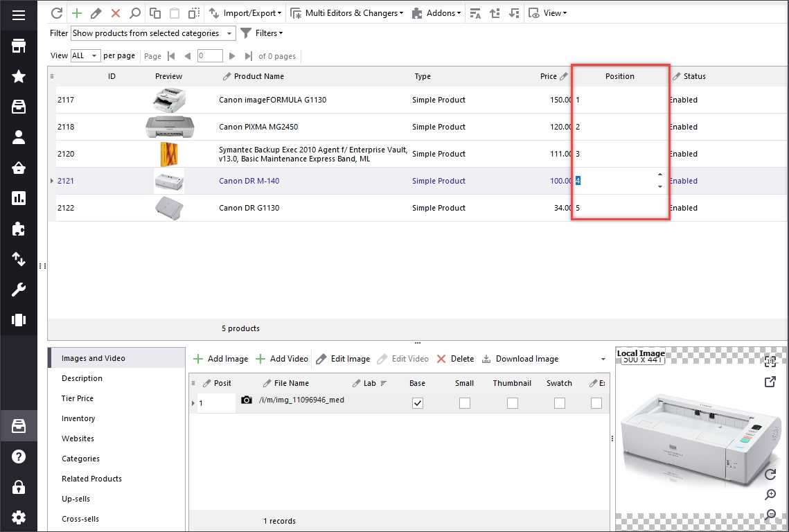Increase position value with up arrow
This screenshot has width=789, height=532.
(x=660, y=175)
